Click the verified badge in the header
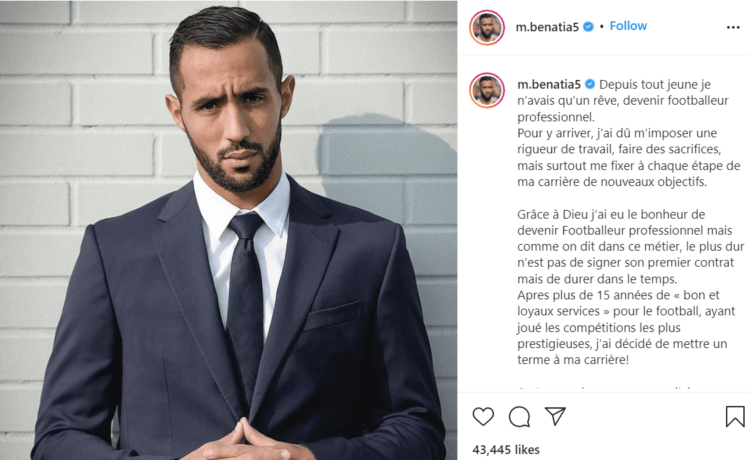750x460 pixels. pos(588,27)
